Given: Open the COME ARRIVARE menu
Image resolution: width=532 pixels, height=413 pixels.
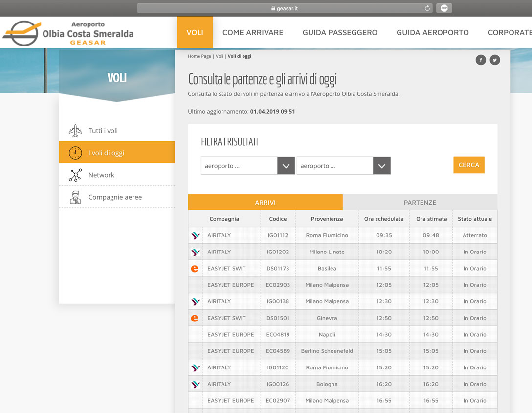Looking at the screenshot, I should coord(253,33).
